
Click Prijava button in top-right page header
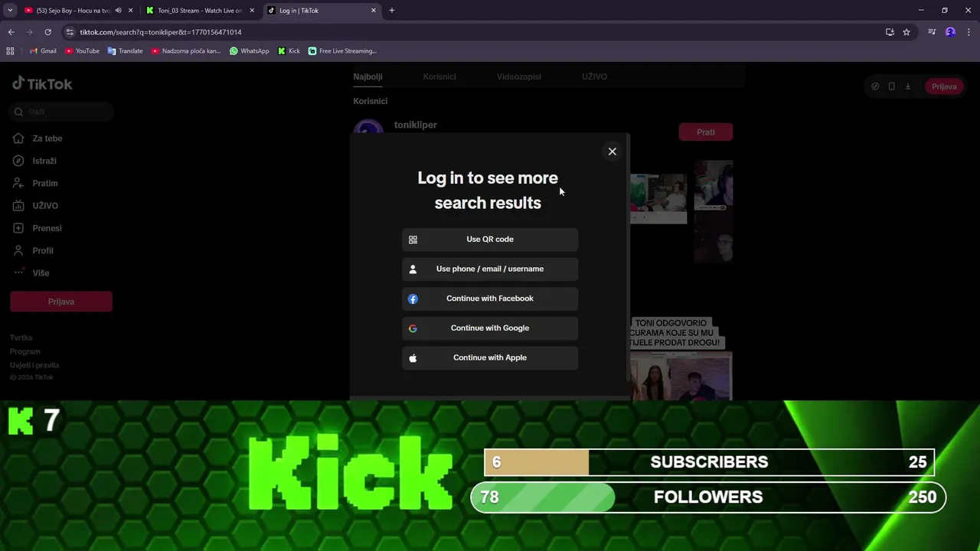[943, 86]
